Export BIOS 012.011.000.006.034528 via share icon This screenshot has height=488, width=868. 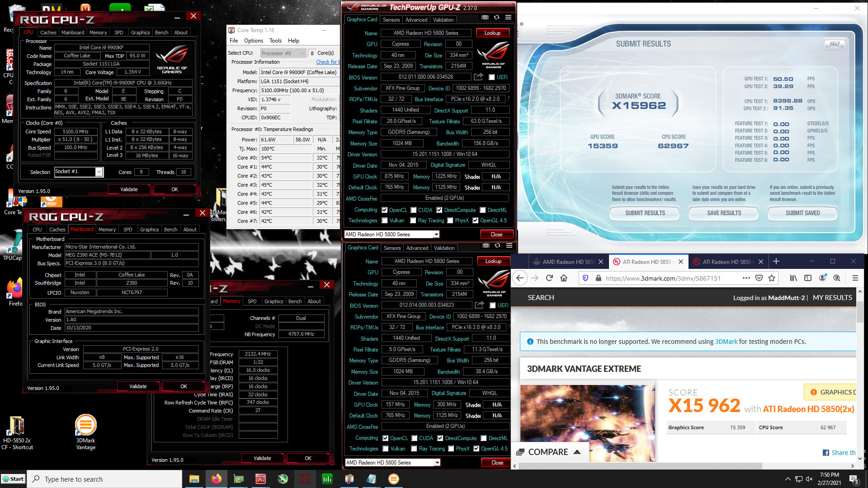pos(479,77)
